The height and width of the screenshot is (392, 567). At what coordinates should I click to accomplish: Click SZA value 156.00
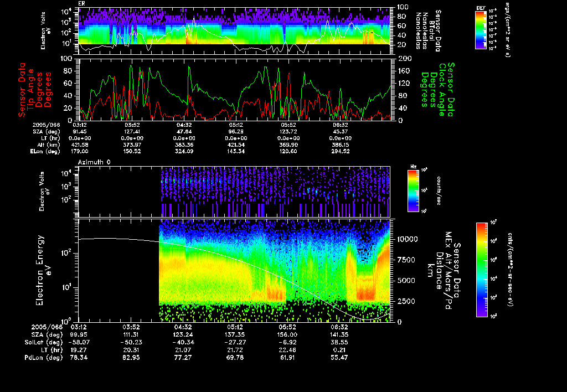coord(287,335)
